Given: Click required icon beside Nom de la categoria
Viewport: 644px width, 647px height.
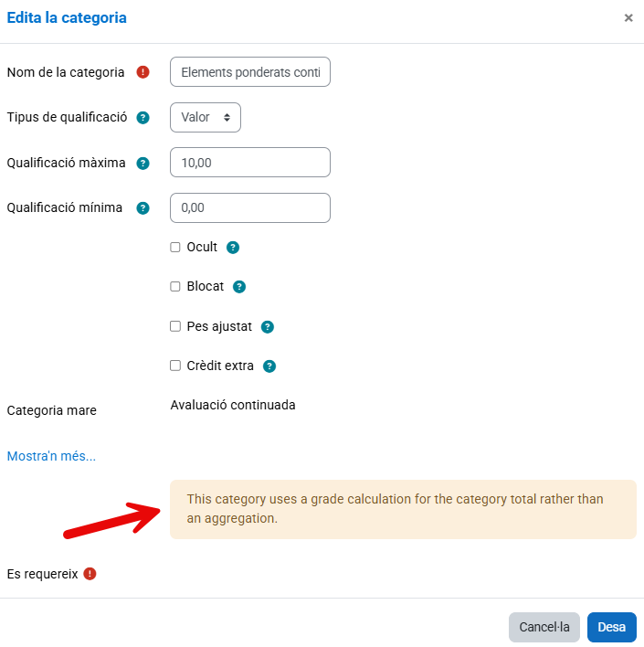Looking at the screenshot, I should (143, 73).
